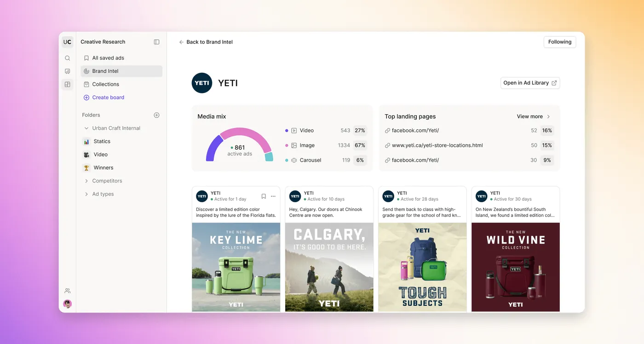
Task: Open the team members icon in left rail
Action: pyautogui.click(x=68, y=291)
